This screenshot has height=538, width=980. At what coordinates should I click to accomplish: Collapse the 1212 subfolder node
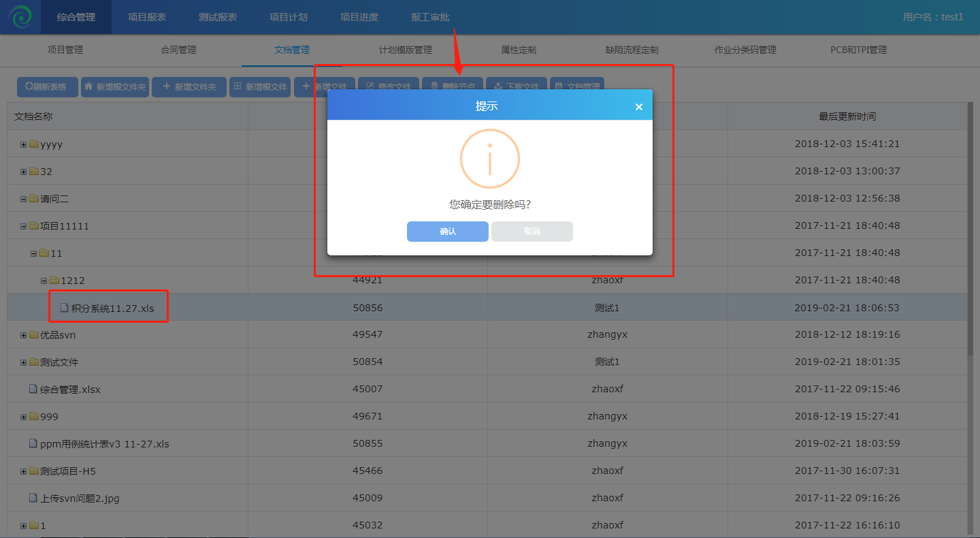tap(44, 281)
